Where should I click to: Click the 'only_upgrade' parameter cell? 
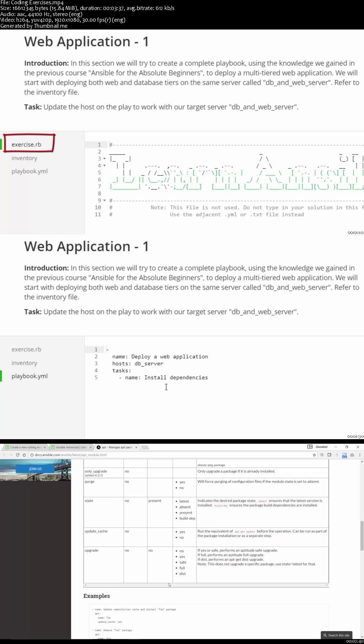click(103, 473)
